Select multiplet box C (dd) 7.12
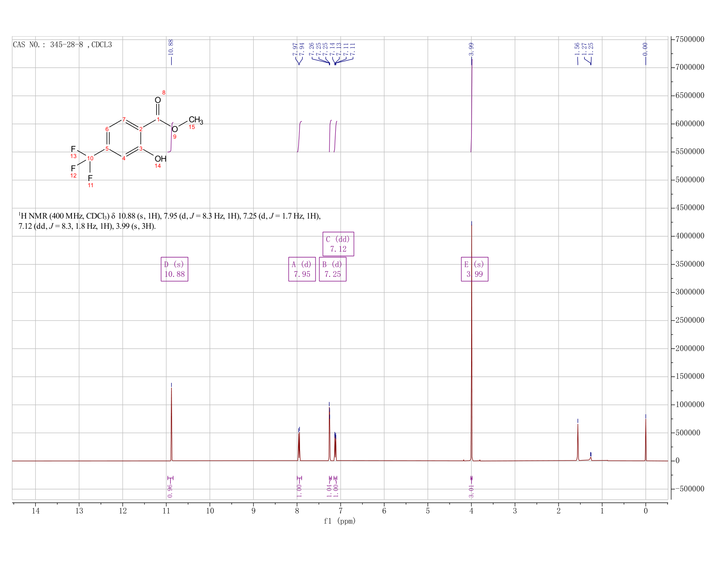The width and height of the screenshot is (728, 563). click(338, 244)
